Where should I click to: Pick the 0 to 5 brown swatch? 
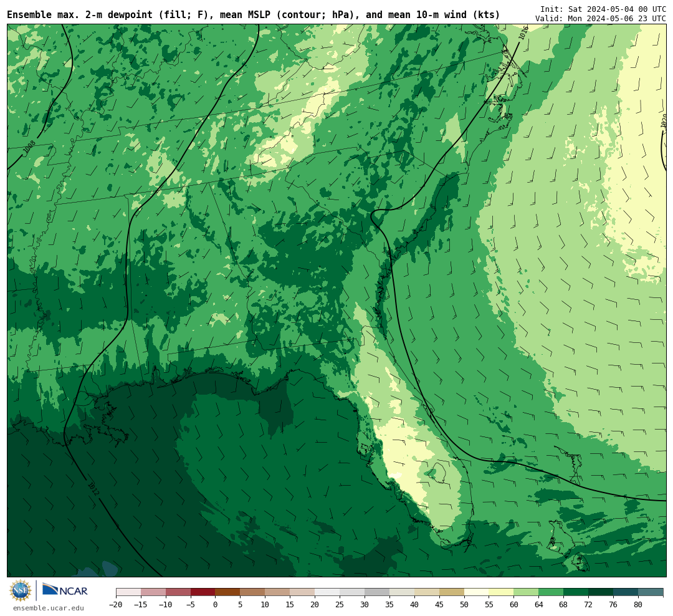point(227,592)
